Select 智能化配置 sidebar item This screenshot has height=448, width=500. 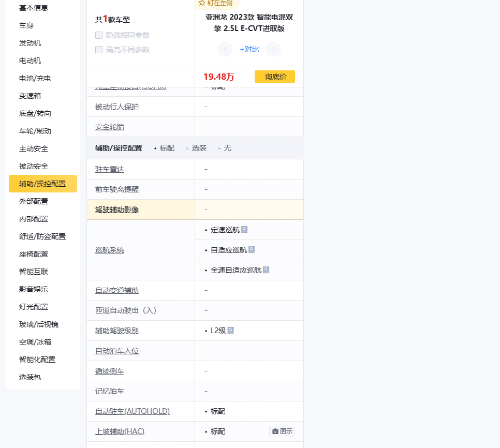[x=37, y=360]
